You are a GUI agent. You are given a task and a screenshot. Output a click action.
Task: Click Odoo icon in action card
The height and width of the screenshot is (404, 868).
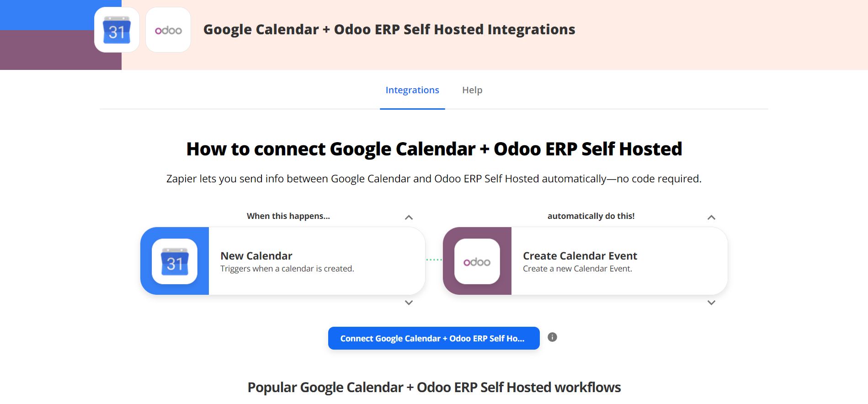point(477,261)
